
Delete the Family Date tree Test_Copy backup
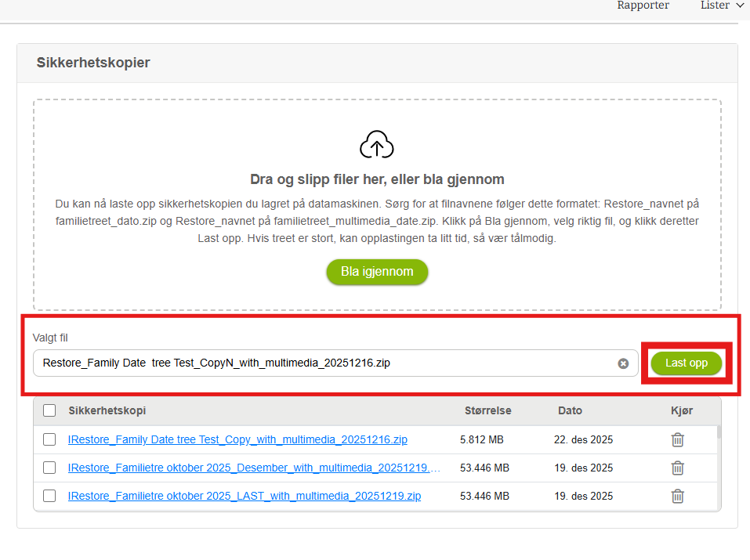tap(677, 440)
